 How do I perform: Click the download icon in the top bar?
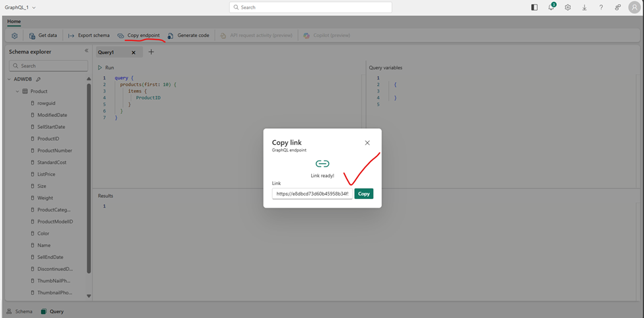[584, 7]
